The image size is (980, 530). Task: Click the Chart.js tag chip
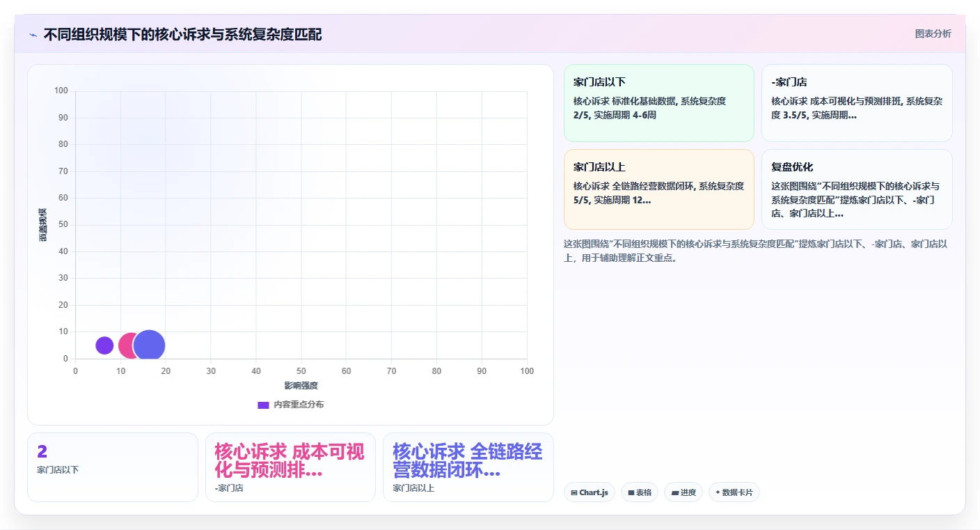point(589,492)
